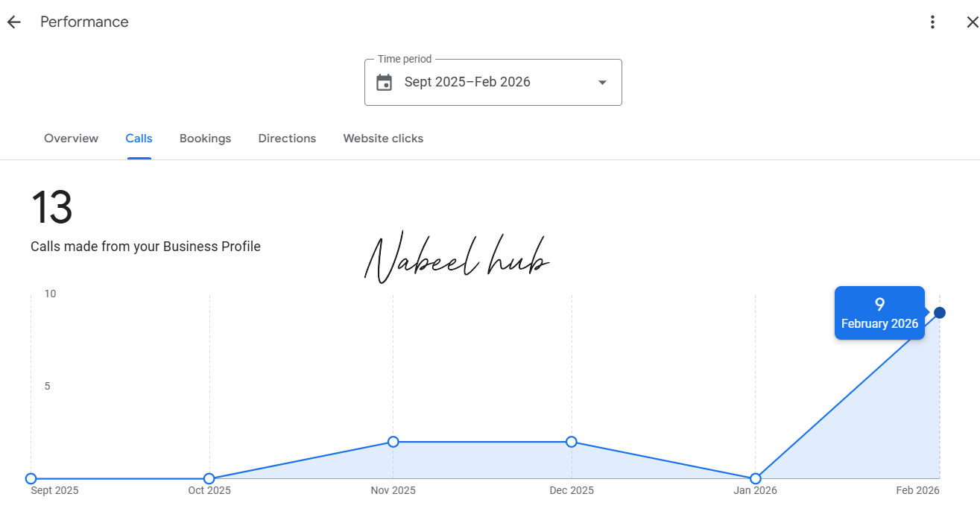Click the filled Feb 2026 data point

click(940, 313)
